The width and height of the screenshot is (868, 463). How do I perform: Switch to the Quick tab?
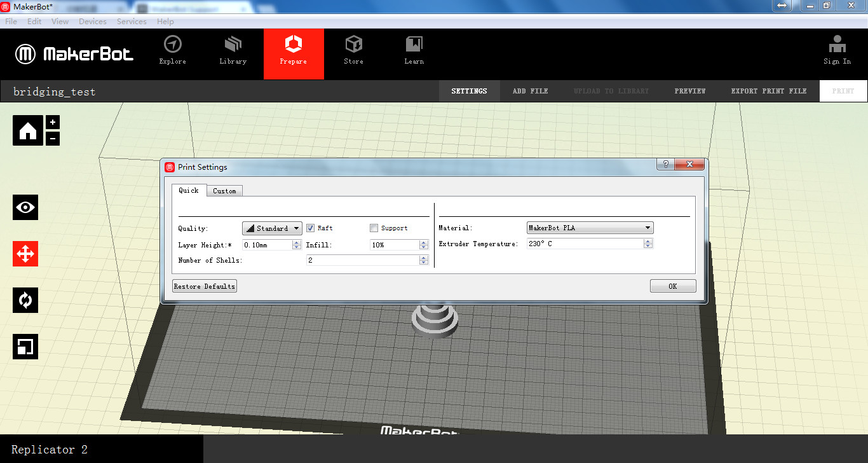[x=189, y=190]
